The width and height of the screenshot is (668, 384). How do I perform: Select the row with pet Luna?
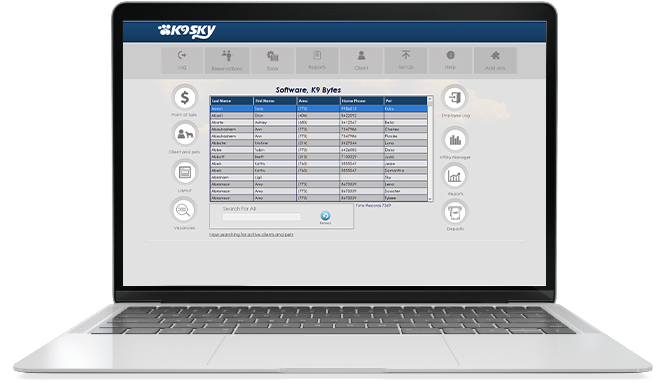click(x=319, y=143)
